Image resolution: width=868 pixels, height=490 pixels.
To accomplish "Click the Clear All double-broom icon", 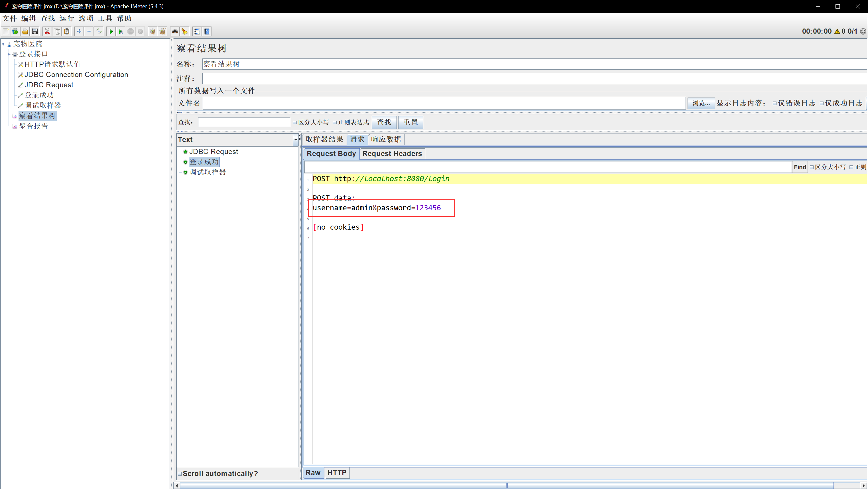I will [x=162, y=31].
